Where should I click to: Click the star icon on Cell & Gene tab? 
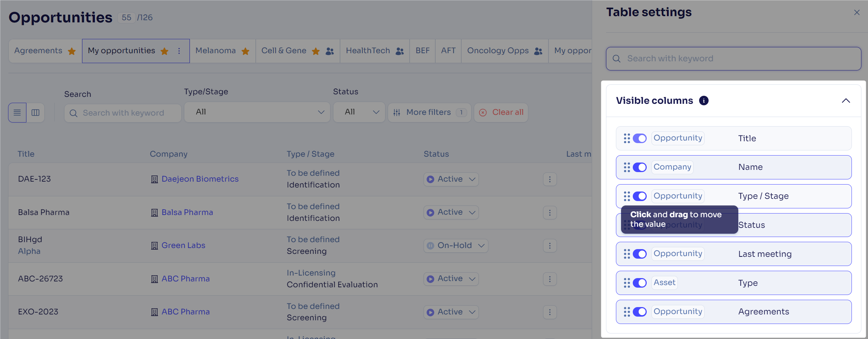point(316,51)
